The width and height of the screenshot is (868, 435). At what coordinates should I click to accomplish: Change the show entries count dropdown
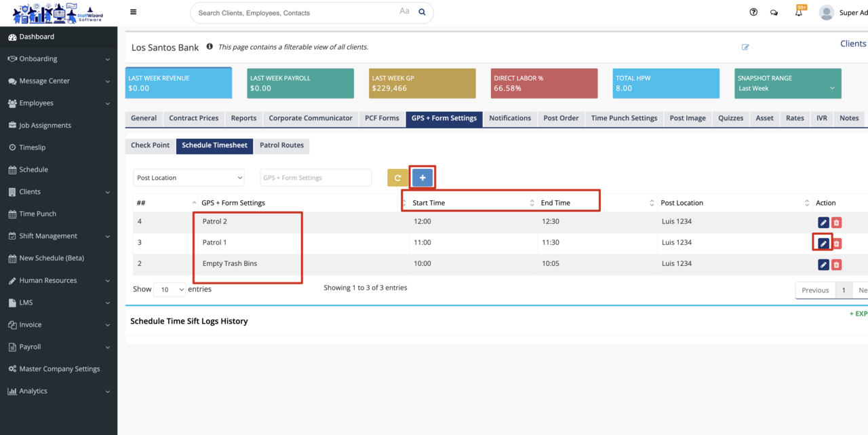170,290
